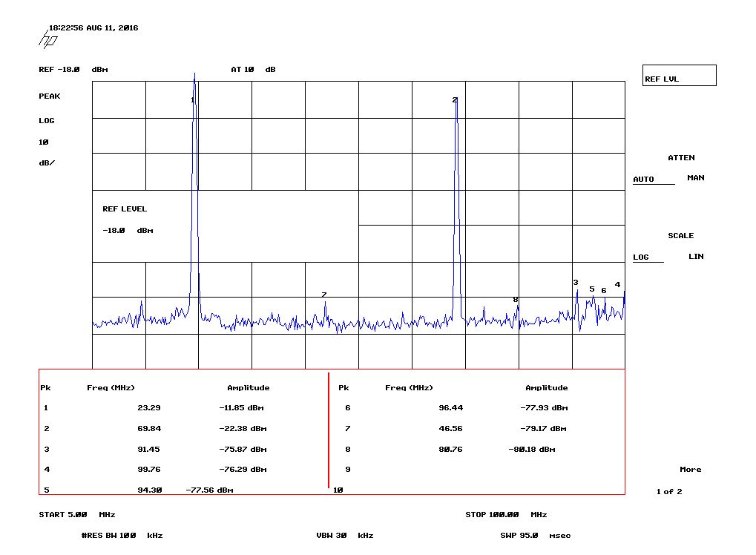The height and width of the screenshot is (555, 756).
Task: Select peak marker 1 on the trace
Action: [x=192, y=100]
